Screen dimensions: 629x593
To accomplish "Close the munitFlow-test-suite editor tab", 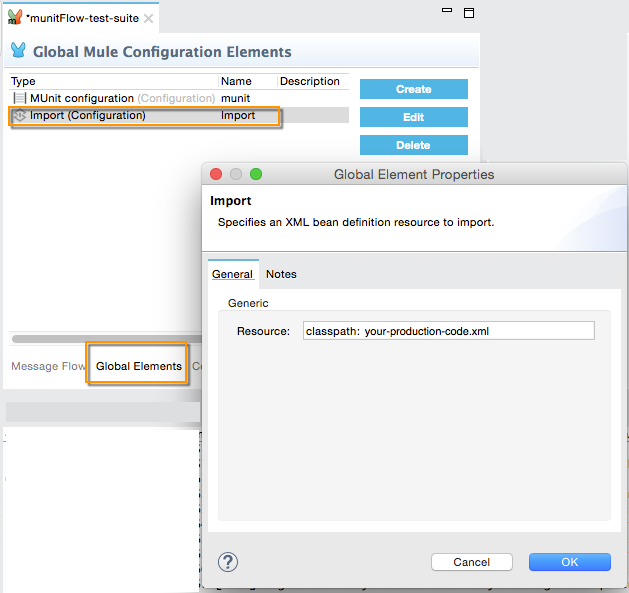I will [148, 18].
